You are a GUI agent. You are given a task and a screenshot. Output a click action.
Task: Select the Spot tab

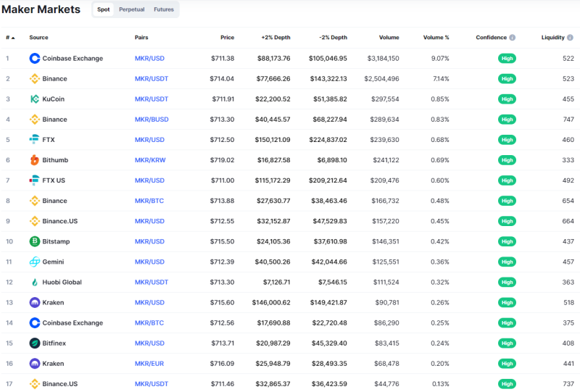click(104, 9)
